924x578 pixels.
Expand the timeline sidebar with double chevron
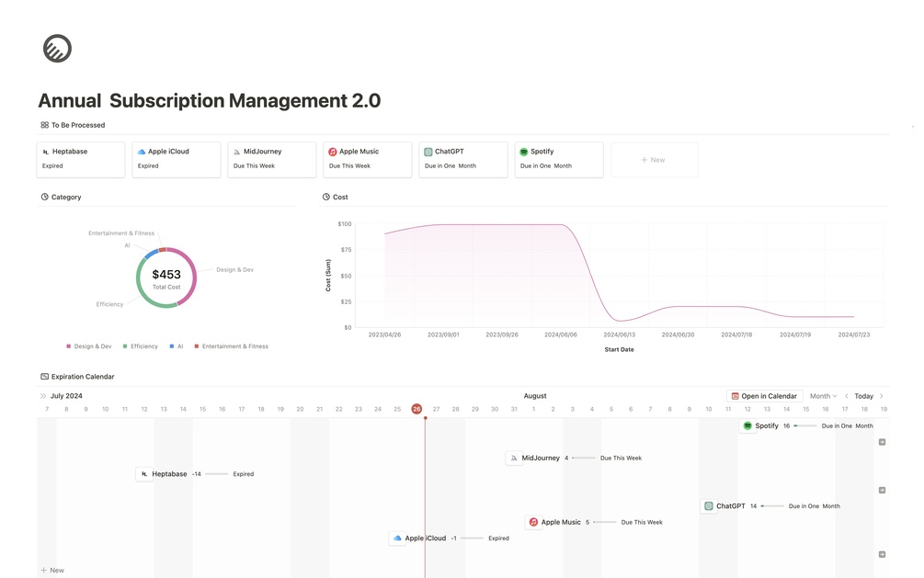click(42, 396)
